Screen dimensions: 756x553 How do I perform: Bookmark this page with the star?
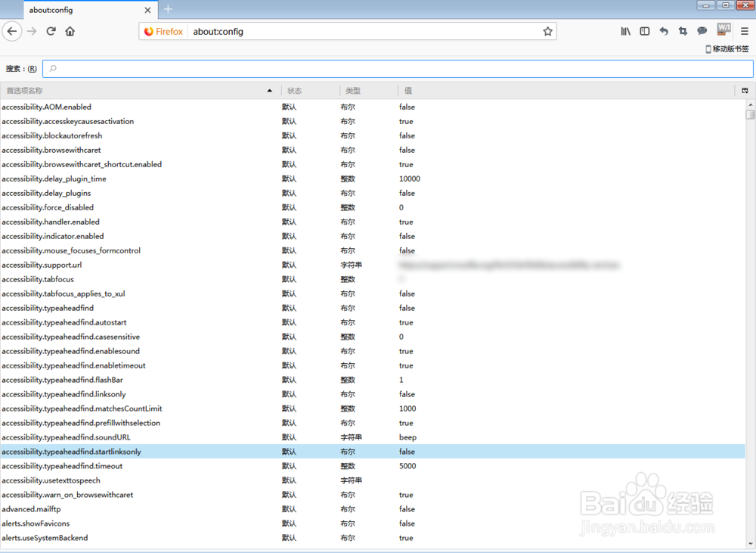[547, 31]
